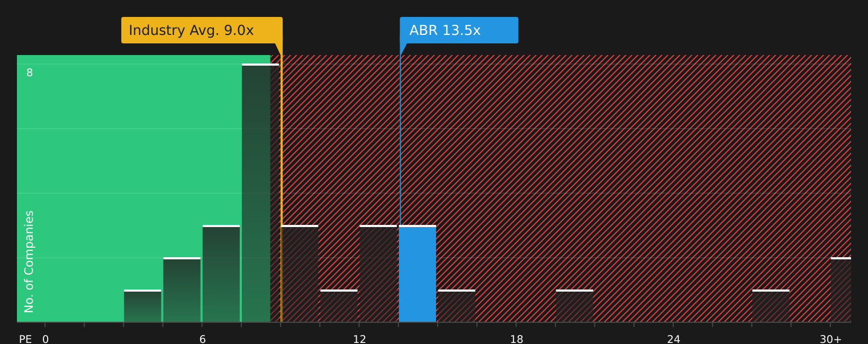Click the histogram bar between PE 4.5 and 6
868x344 pixels.
click(182, 289)
